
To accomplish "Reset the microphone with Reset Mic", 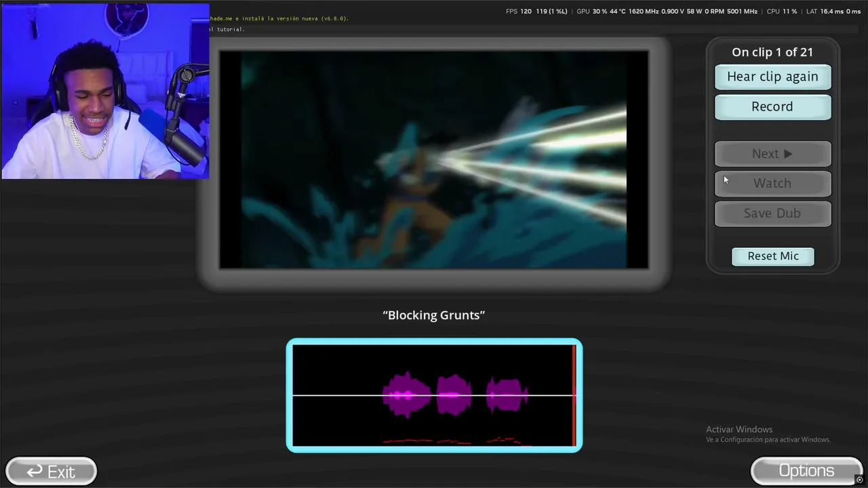I will pos(773,256).
